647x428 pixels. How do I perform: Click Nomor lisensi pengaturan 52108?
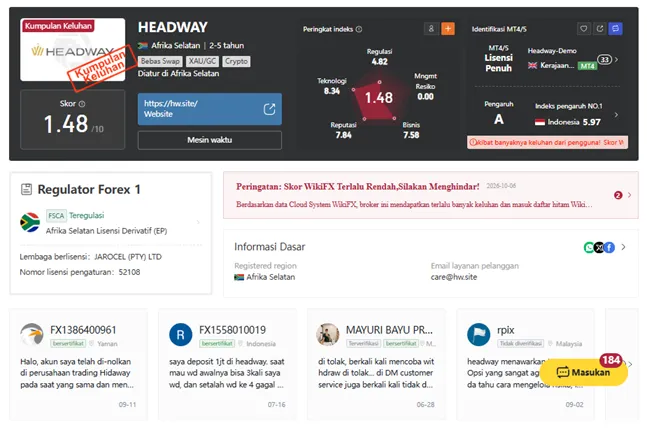(80, 272)
